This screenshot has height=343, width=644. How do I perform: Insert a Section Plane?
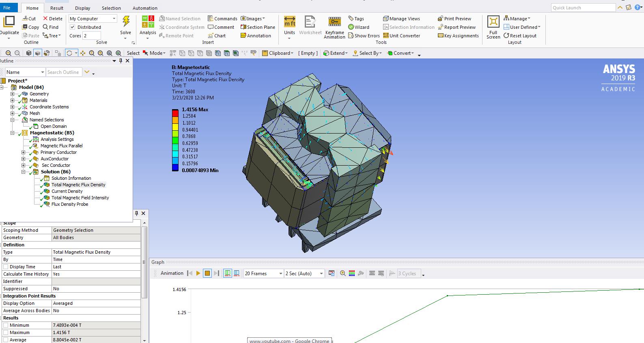click(x=258, y=27)
